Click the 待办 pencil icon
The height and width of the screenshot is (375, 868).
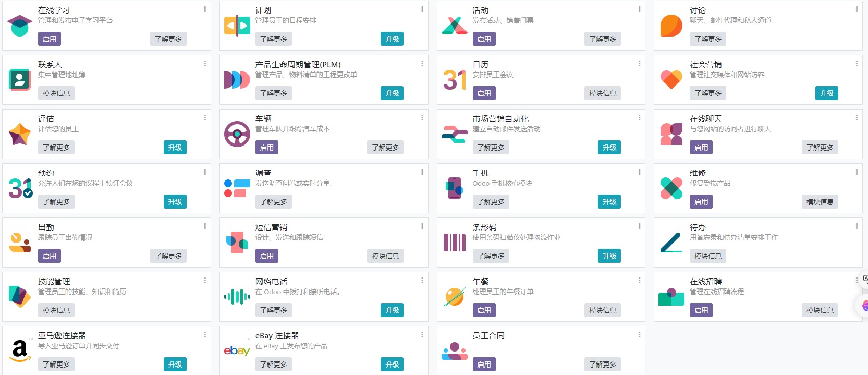(671, 243)
